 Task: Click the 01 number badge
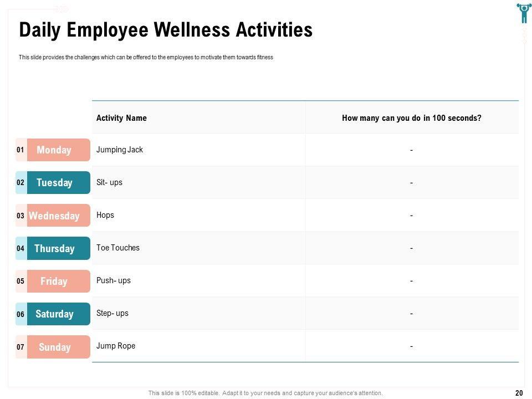(21, 150)
